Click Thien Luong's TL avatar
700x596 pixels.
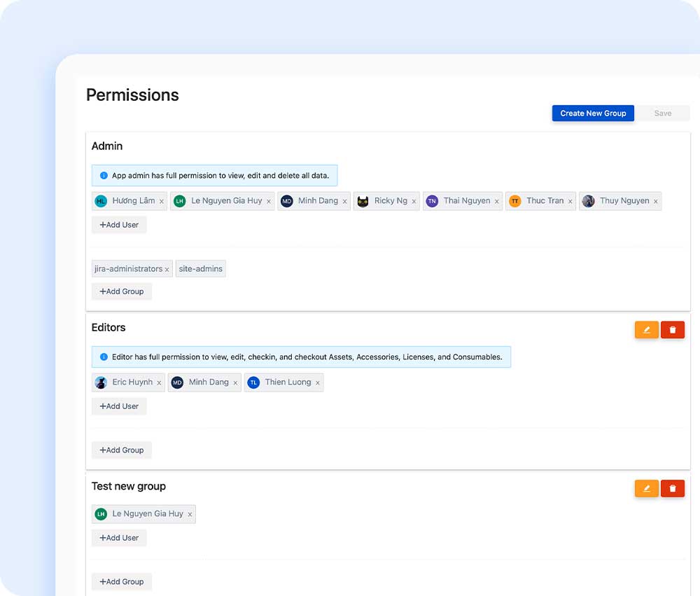(x=253, y=382)
